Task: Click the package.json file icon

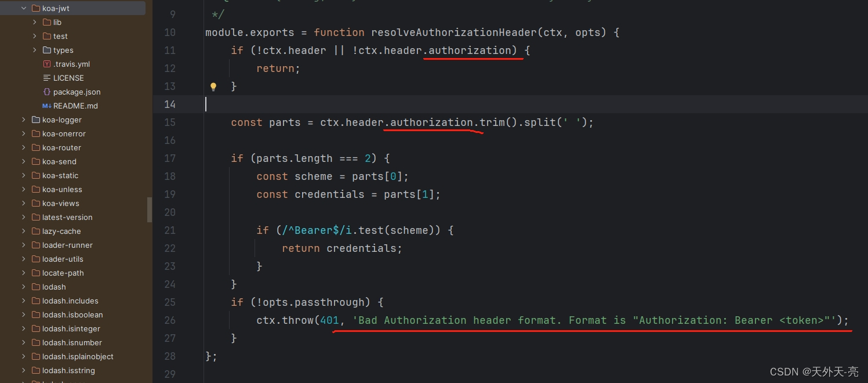Action: coord(47,92)
